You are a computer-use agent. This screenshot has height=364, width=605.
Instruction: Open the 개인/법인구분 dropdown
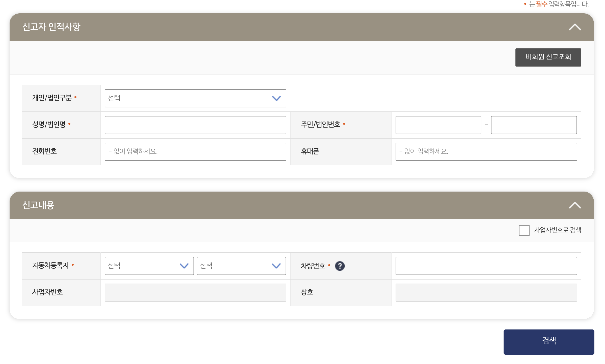coord(195,98)
